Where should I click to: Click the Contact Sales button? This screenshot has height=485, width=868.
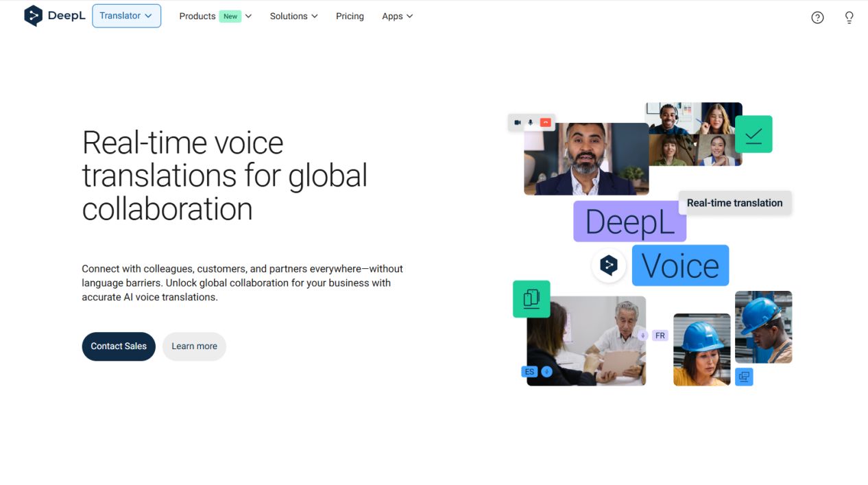119,346
